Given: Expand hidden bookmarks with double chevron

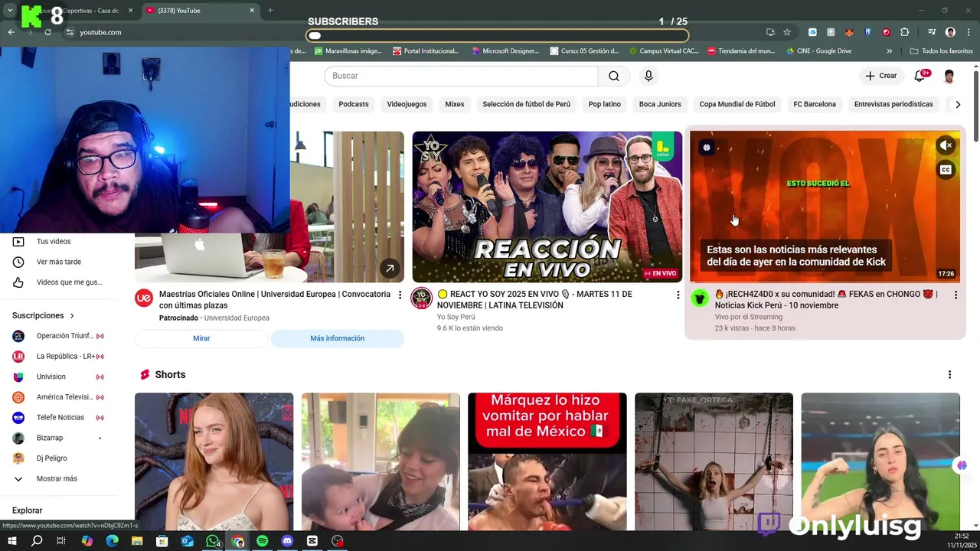Looking at the screenshot, I should coord(889,51).
